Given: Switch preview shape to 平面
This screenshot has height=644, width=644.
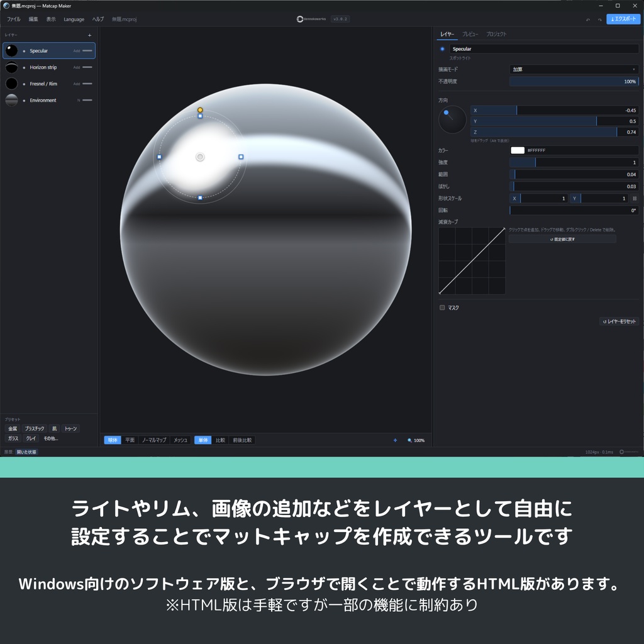Looking at the screenshot, I should pos(130,440).
